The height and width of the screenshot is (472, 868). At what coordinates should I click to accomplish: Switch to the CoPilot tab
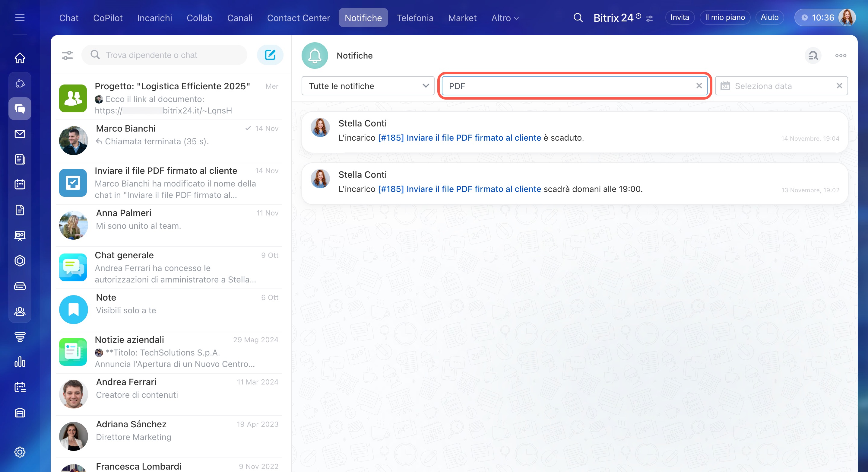pyautogui.click(x=108, y=18)
